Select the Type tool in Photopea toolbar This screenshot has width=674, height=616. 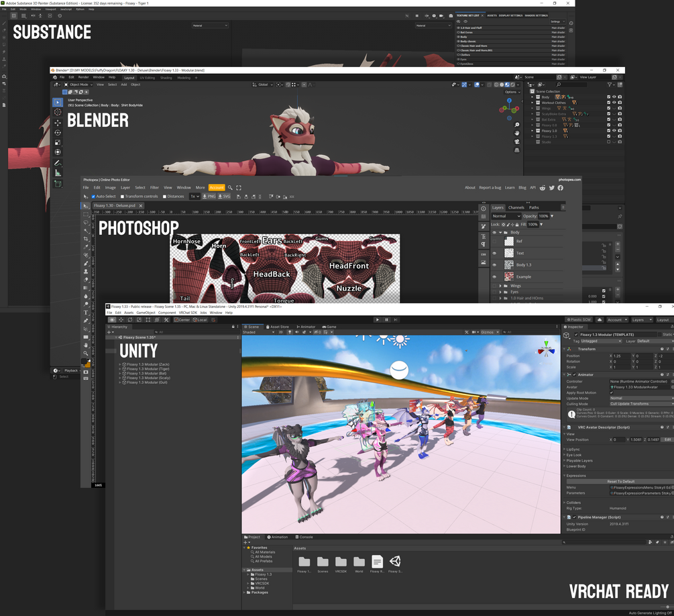tap(86, 312)
